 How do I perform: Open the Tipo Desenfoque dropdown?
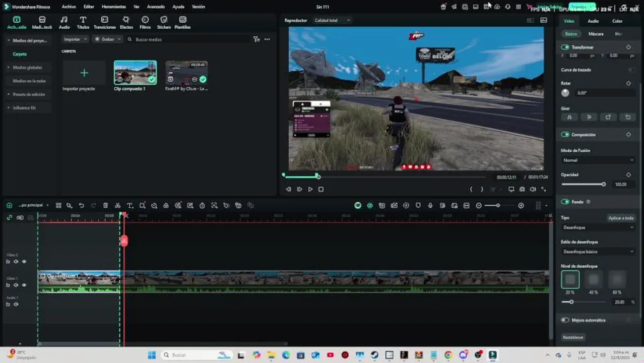click(x=598, y=227)
